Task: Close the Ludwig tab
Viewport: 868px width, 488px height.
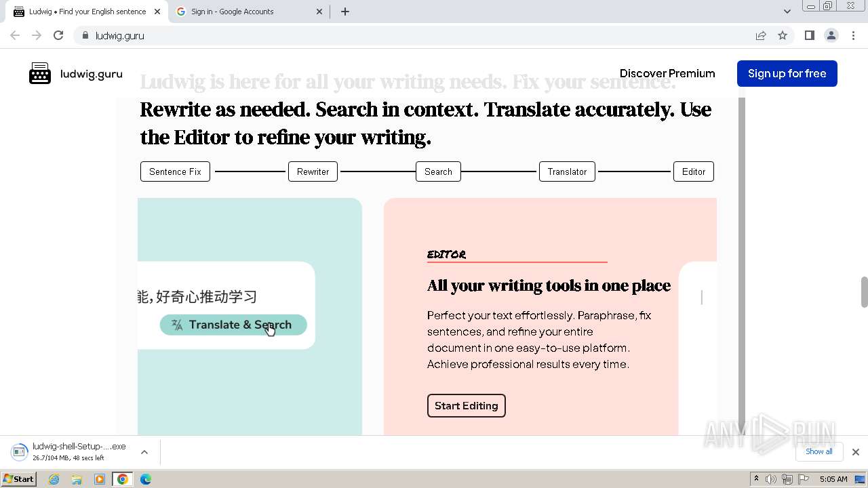Action: point(157,12)
